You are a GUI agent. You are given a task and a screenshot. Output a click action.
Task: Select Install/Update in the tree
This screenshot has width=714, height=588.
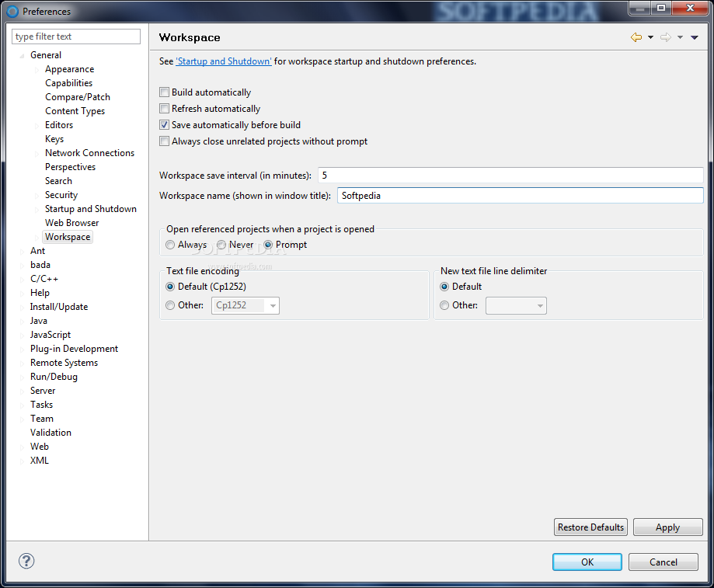(x=59, y=307)
